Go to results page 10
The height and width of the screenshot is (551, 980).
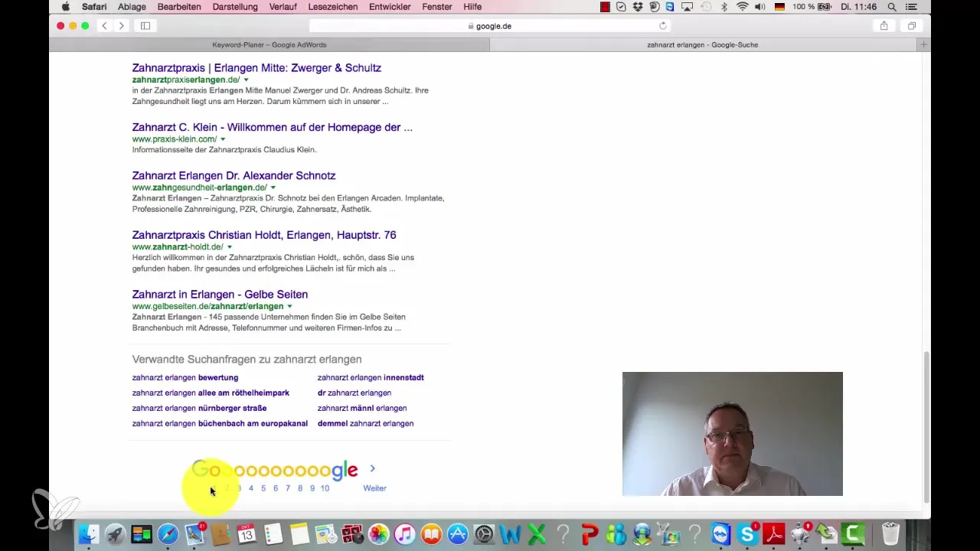[x=325, y=488]
